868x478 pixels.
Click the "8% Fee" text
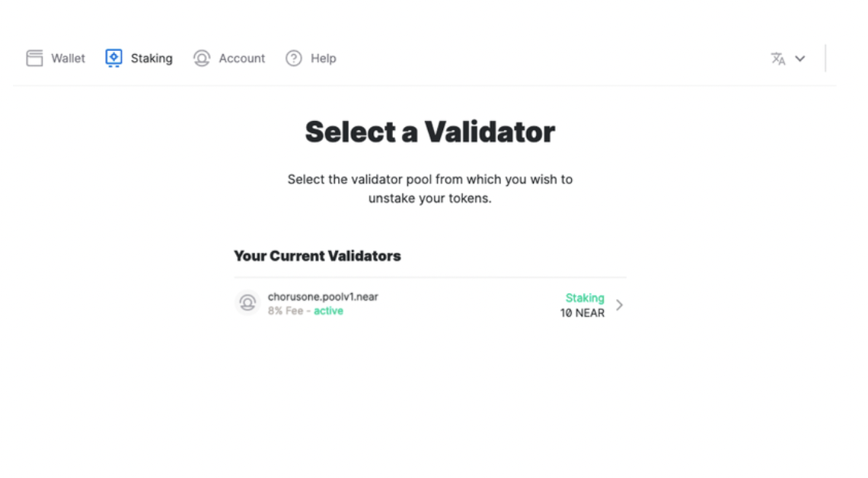pos(286,311)
